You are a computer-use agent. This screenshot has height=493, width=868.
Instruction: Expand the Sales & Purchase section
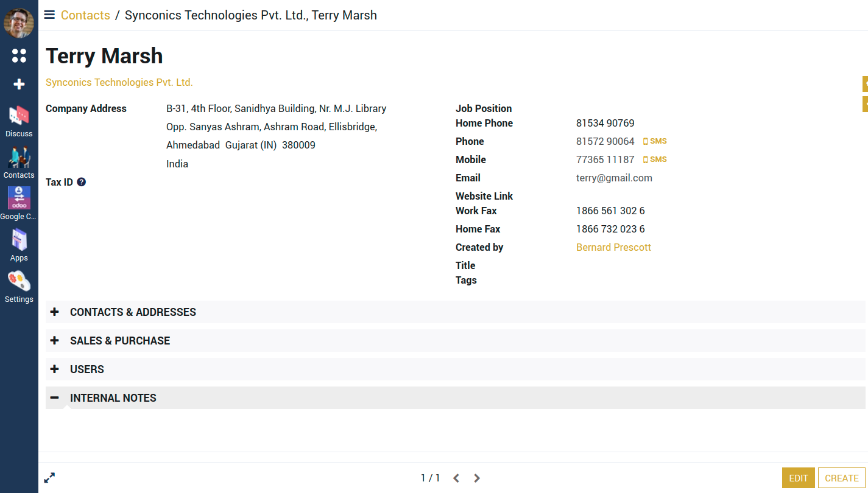120,341
